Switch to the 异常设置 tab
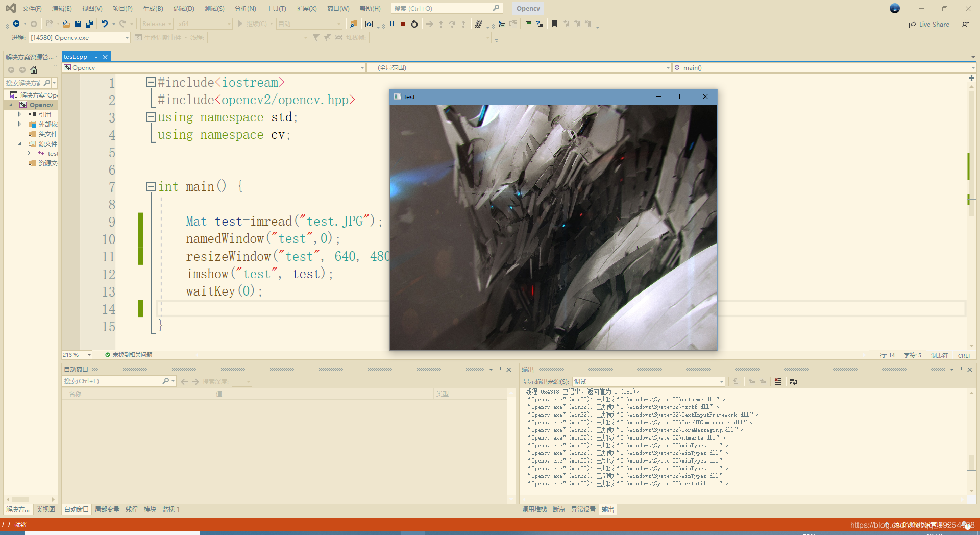Image resolution: width=980 pixels, height=535 pixels. tap(583, 509)
